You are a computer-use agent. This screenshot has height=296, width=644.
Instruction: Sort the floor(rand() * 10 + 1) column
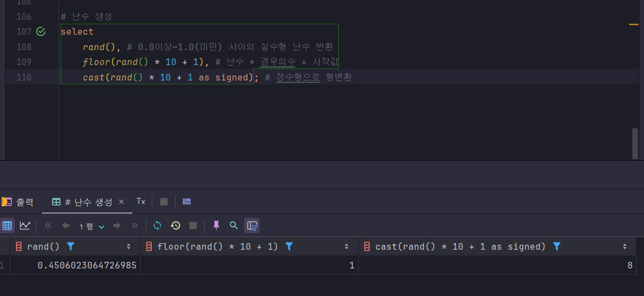coord(347,246)
